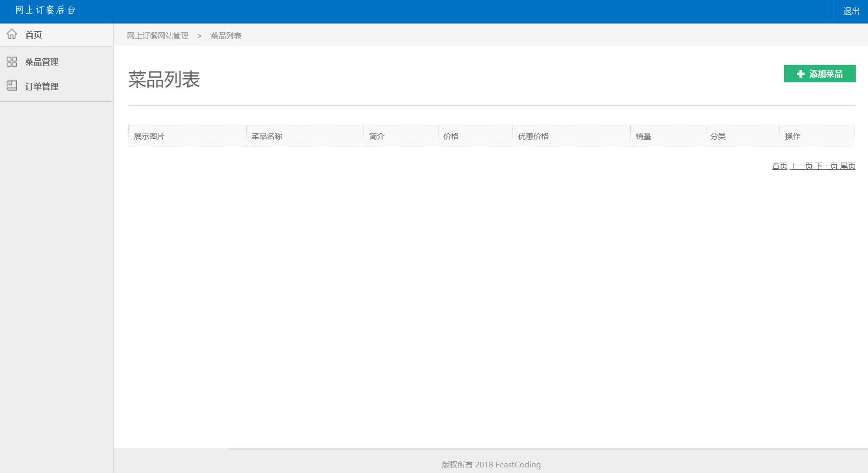868x473 pixels.
Task: Click the order icon beside 订单管理
Action: (12, 85)
